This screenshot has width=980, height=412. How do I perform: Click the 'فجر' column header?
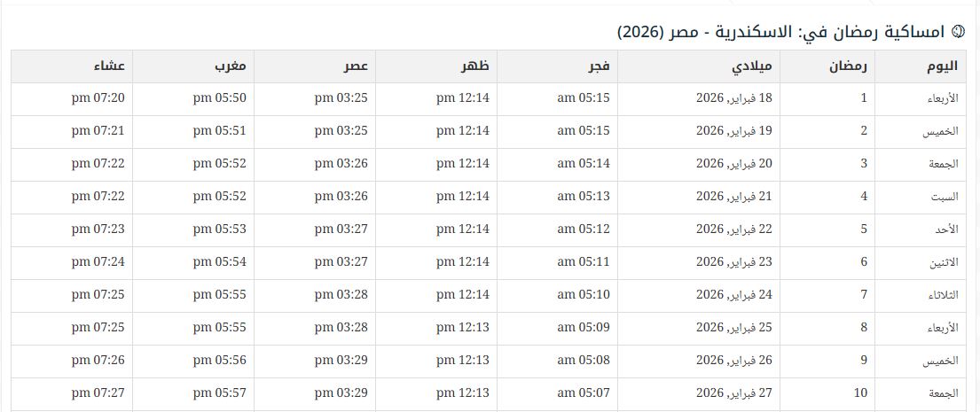pos(596,66)
